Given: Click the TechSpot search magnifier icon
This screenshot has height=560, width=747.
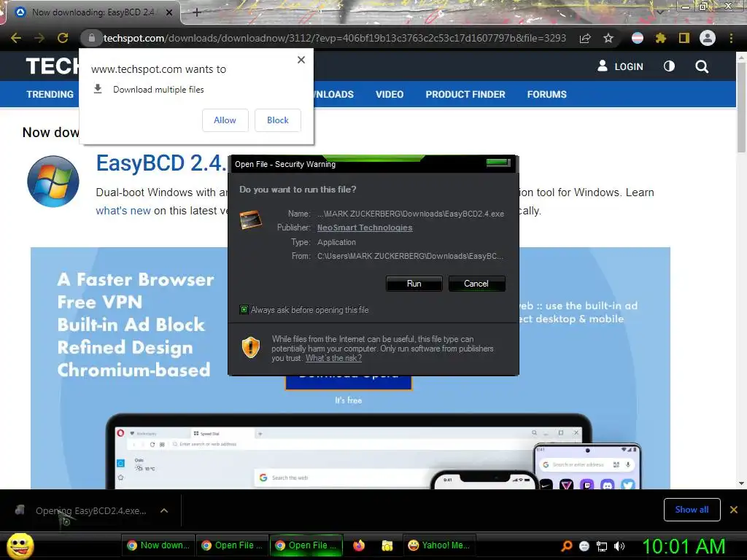Looking at the screenshot, I should (x=701, y=66).
